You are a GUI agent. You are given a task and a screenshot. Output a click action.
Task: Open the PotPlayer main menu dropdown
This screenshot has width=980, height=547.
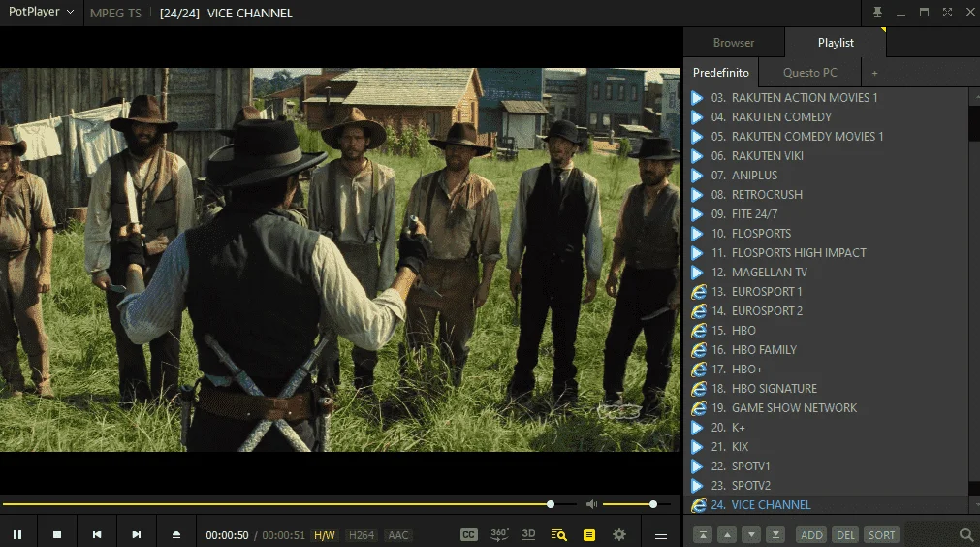coord(42,12)
